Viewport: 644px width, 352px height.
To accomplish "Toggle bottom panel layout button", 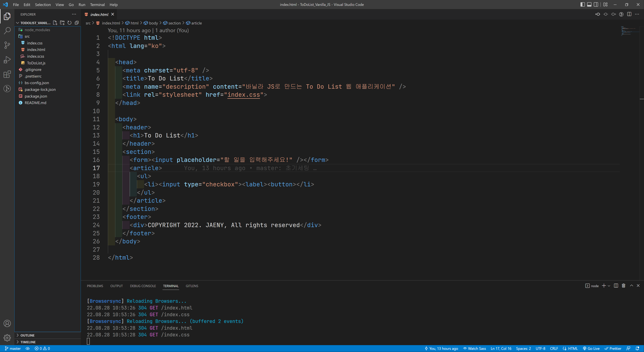I will tap(589, 5).
